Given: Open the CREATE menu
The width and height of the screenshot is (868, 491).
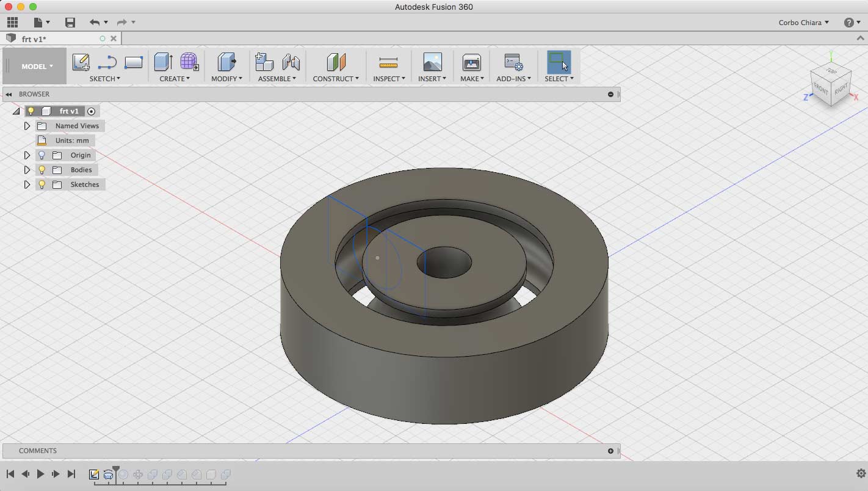Looking at the screenshot, I should (x=175, y=78).
